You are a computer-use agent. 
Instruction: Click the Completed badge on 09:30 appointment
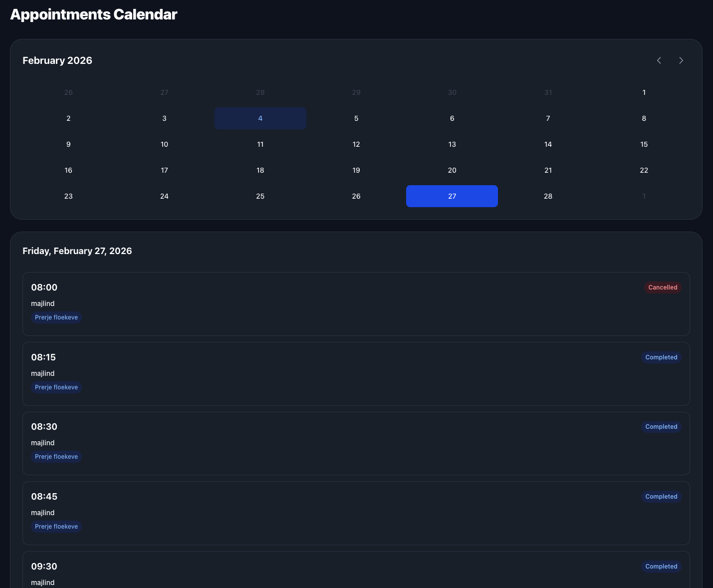(x=661, y=567)
